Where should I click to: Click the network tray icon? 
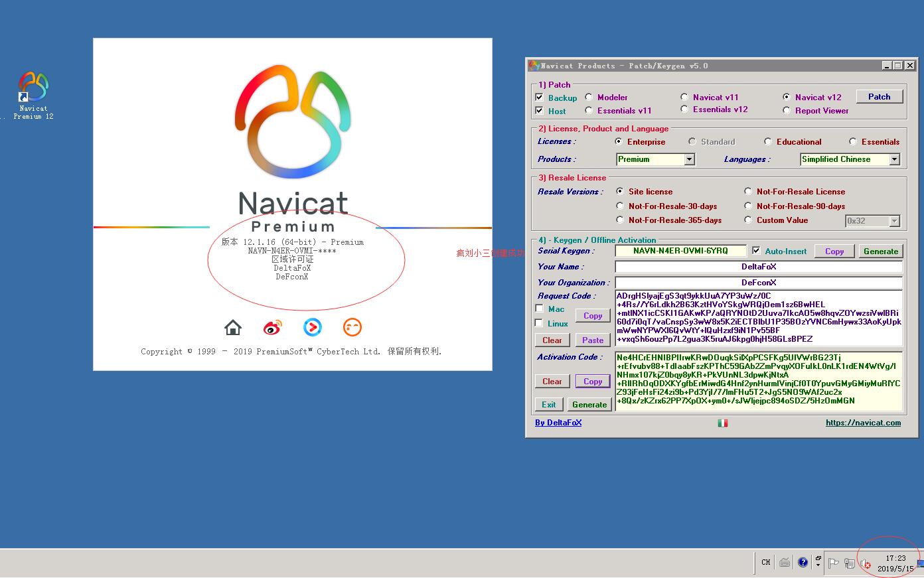849,563
